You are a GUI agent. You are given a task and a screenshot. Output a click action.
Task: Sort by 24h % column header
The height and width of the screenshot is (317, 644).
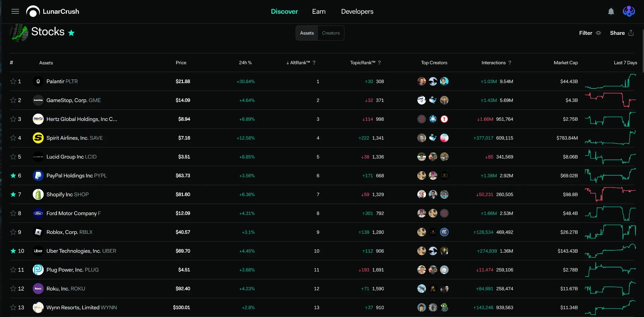pos(245,63)
